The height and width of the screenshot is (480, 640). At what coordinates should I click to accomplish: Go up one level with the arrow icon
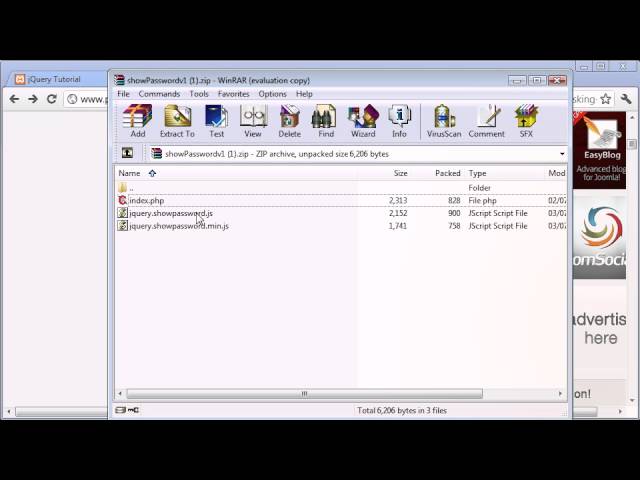tap(127, 153)
